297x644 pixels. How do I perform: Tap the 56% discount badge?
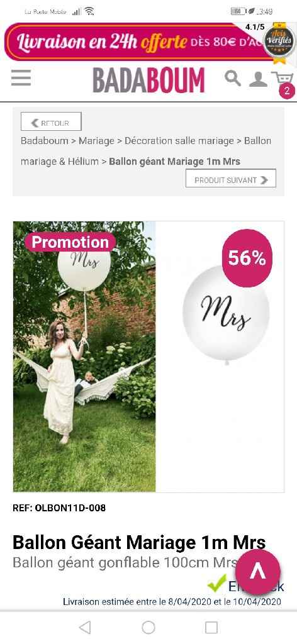tap(247, 258)
